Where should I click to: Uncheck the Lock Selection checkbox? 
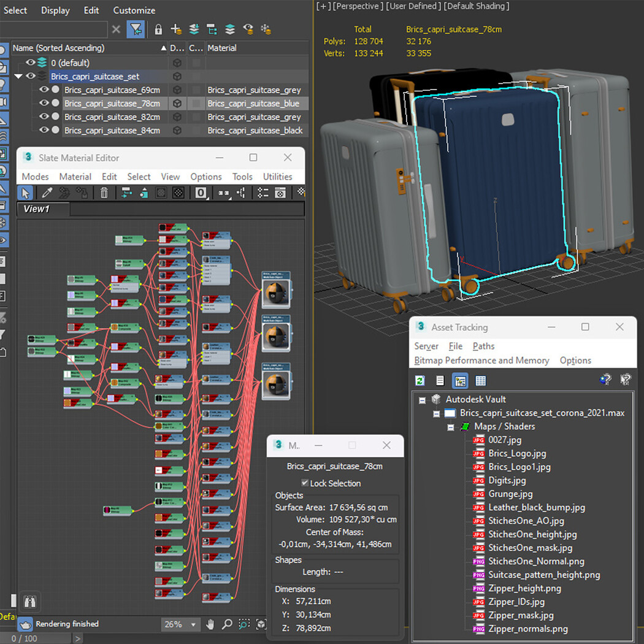click(x=305, y=483)
